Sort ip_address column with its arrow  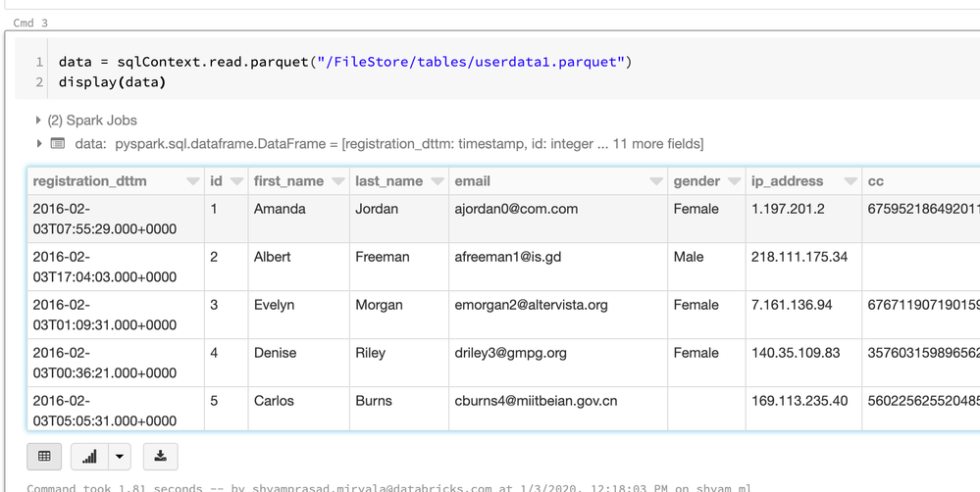pos(850,182)
